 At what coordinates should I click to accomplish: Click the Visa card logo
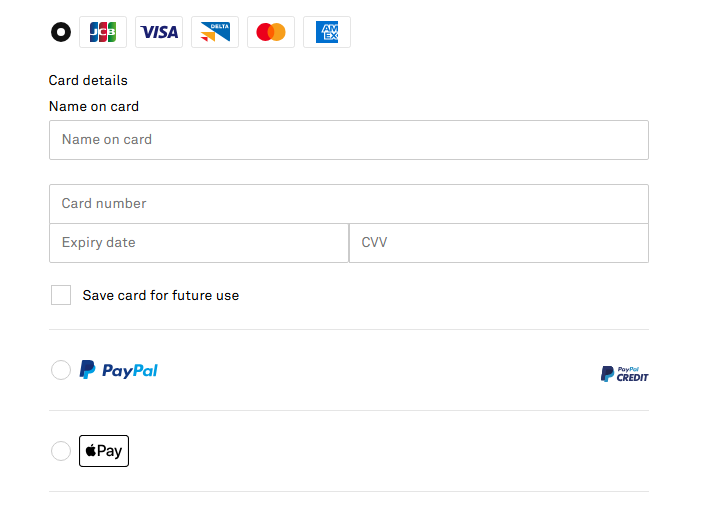159,32
